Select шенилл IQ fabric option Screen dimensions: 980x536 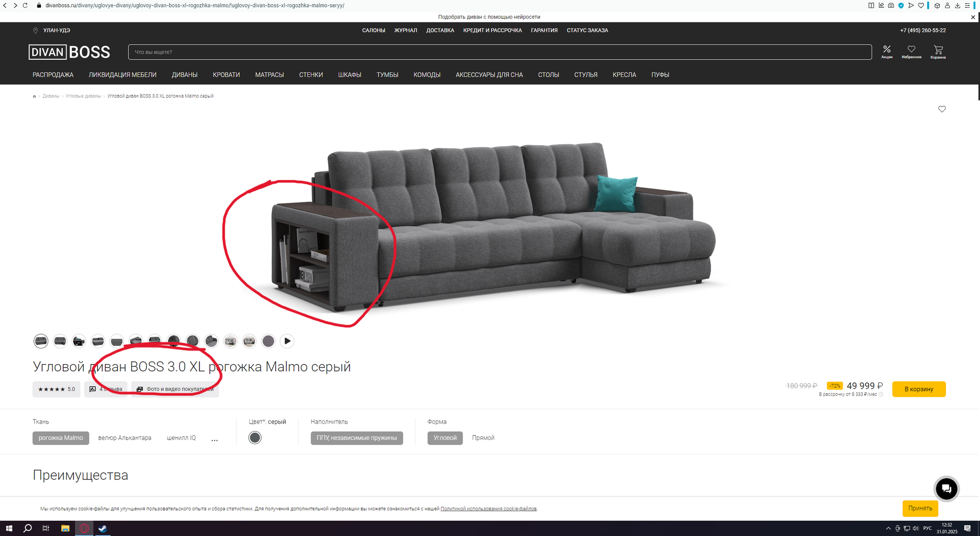tap(181, 438)
